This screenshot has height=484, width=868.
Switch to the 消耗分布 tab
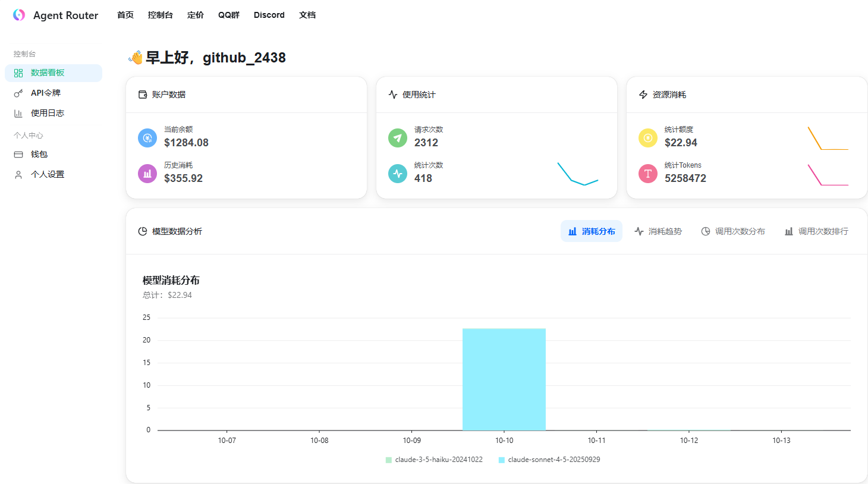coord(592,231)
